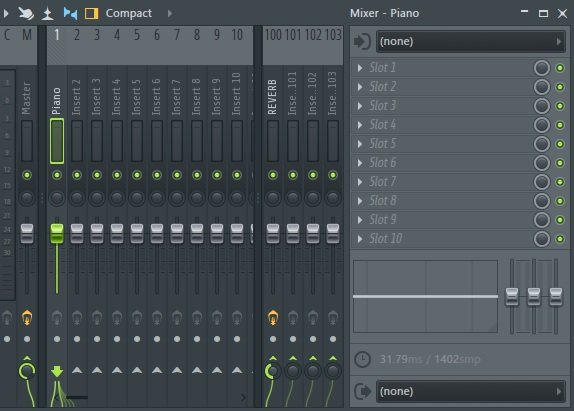Viewport: 574px width, 411px height.
Task: Click the Piano green send-down arrow
Action: point(57,371)
